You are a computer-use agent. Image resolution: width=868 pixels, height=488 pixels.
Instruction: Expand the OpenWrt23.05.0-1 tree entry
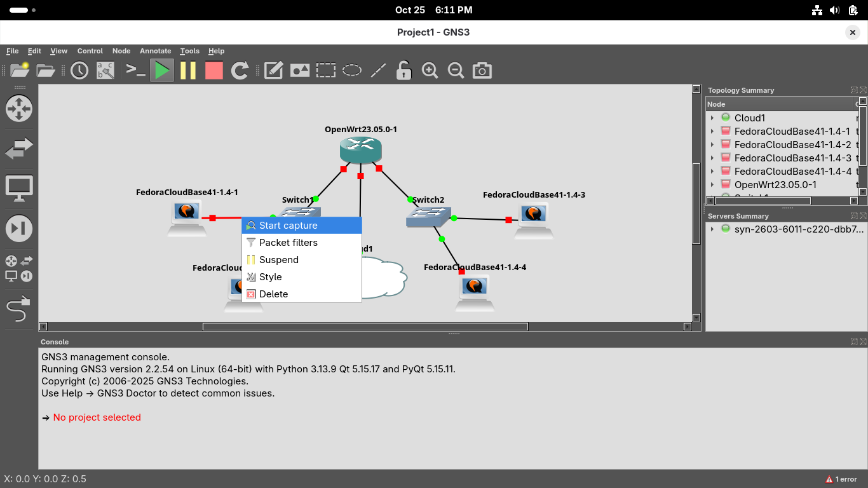click(713, 184)
